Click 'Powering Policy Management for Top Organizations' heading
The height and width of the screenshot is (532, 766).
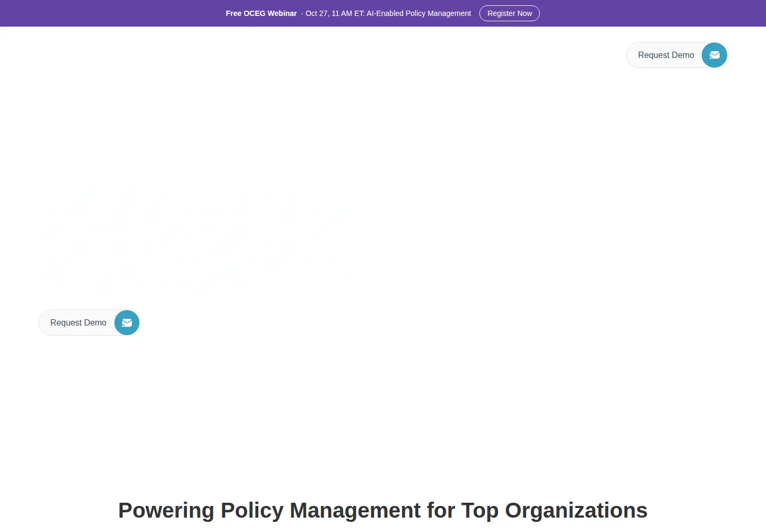[383, 510]
